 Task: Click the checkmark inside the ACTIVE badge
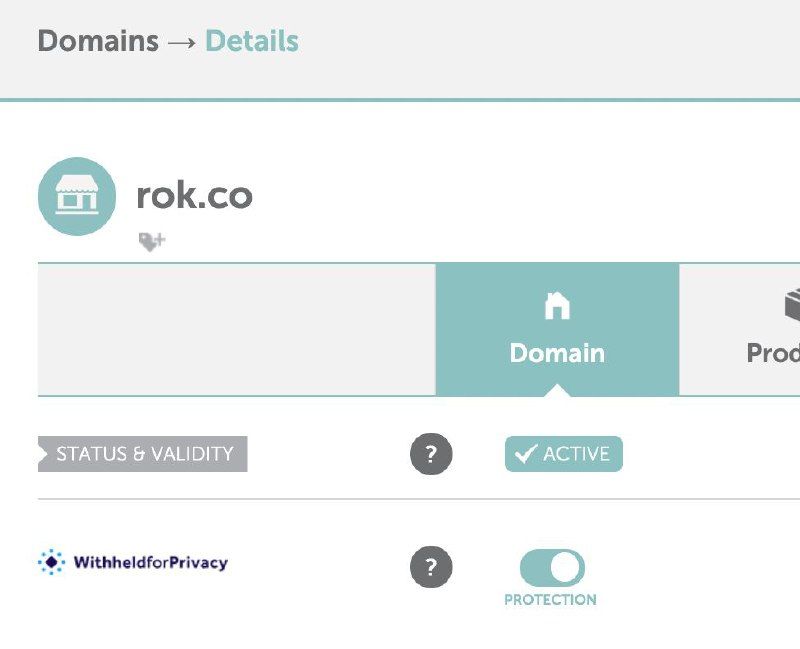coord(526,453)
